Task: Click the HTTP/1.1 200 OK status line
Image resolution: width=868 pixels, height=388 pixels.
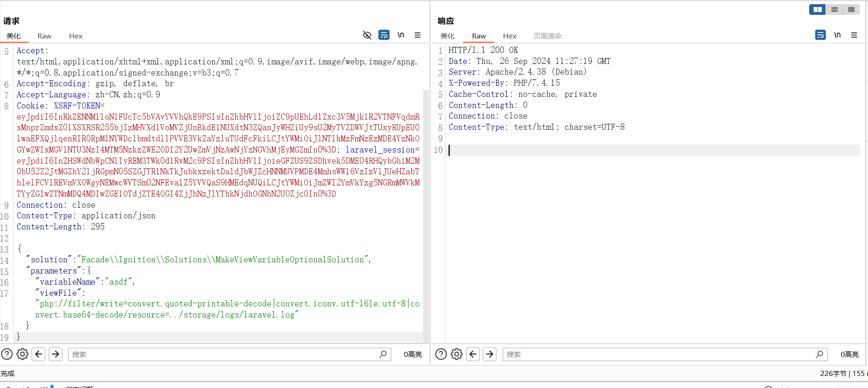Action: pyautogui.click(x=483, y=50)
